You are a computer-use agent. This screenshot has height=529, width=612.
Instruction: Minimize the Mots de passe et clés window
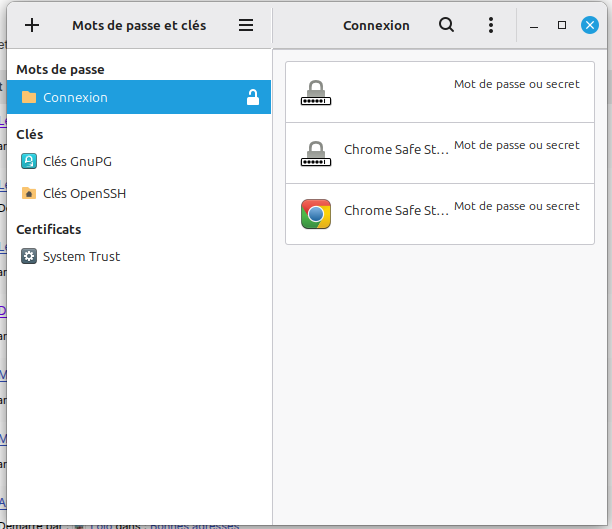(x=535, y=25)
